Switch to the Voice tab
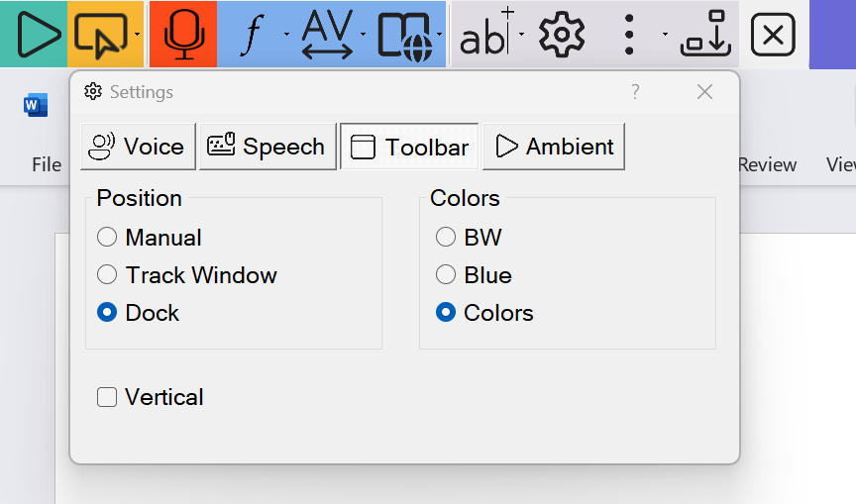Viewport: 856px width, 504px height. click(x=138, y=147)
